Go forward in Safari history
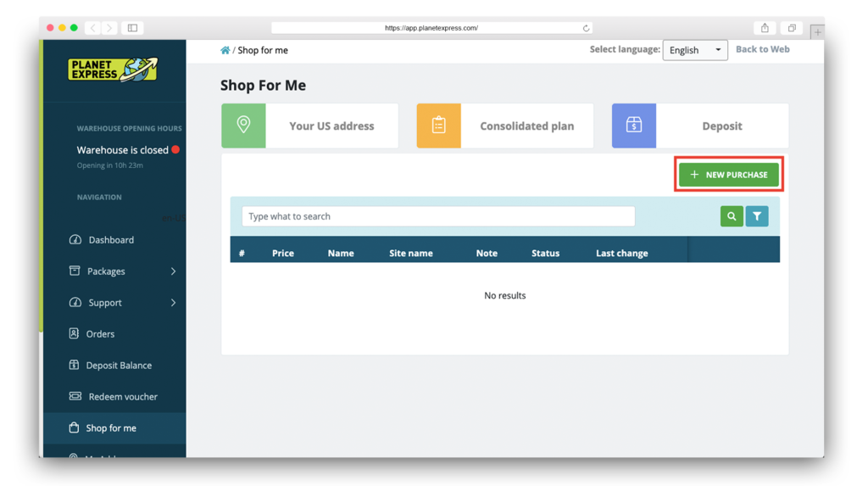Viewport: 868px width, 486px height. (109, 28)
